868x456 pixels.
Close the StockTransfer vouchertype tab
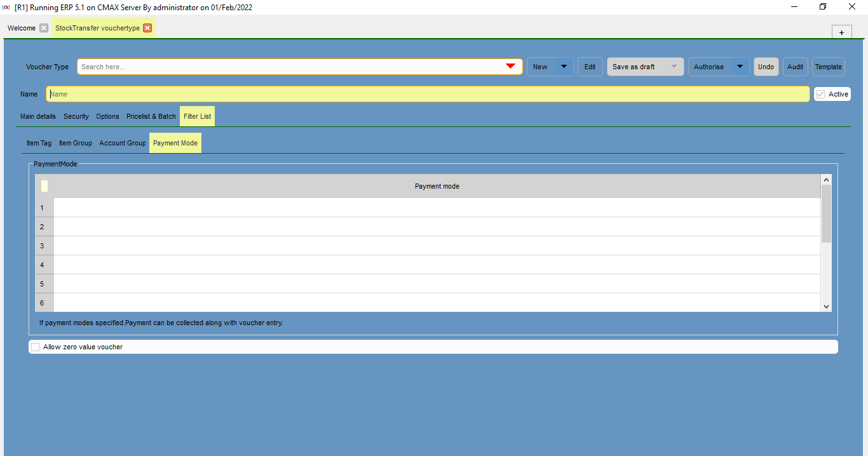point(147,27)
